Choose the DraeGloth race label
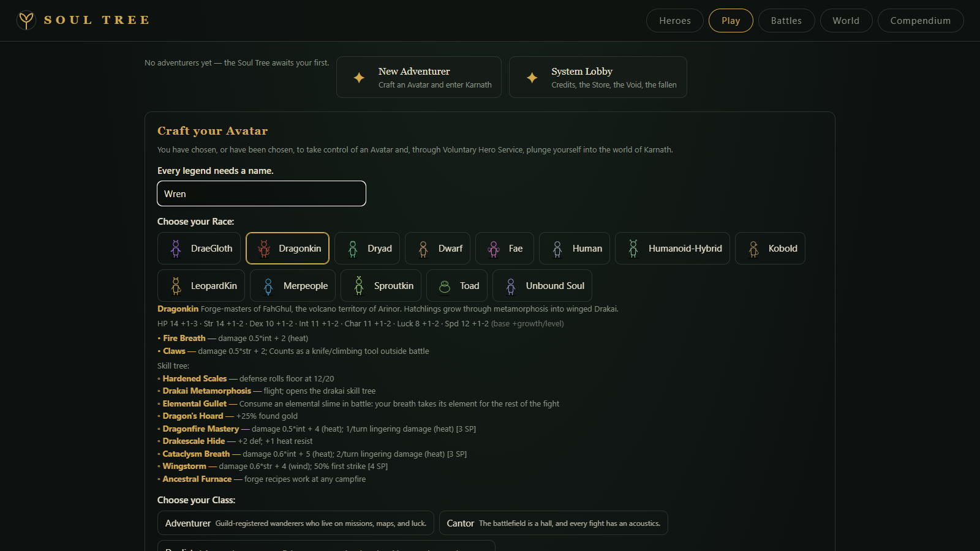 coord(211,249)
